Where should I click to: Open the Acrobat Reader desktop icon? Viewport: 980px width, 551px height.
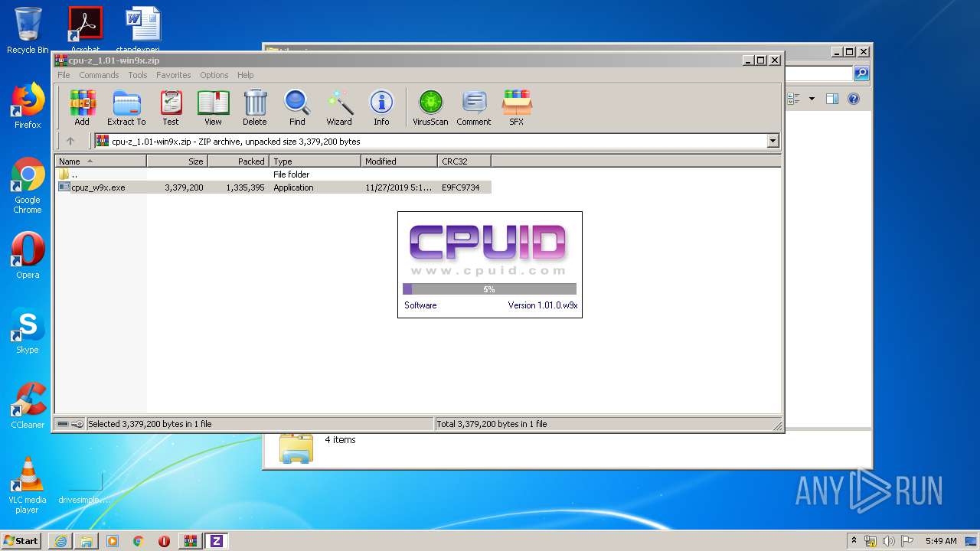(85, 31)
